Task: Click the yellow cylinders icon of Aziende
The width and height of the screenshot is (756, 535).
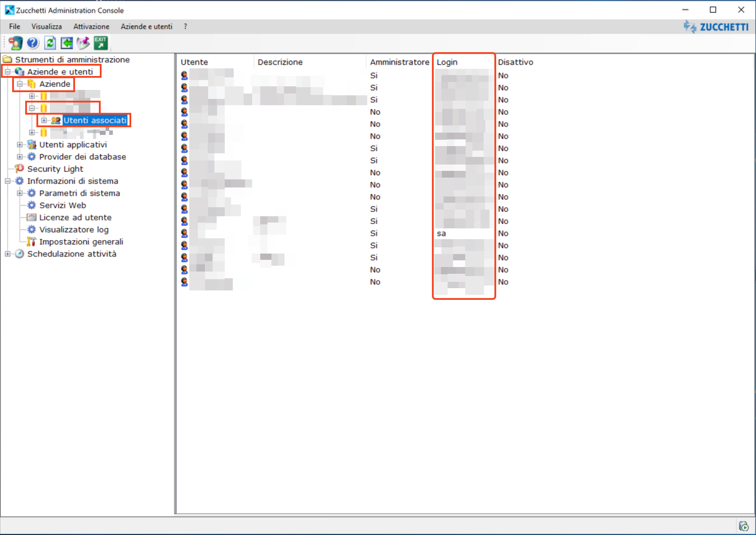Action: pyautogui.click(x=31, y=84)
